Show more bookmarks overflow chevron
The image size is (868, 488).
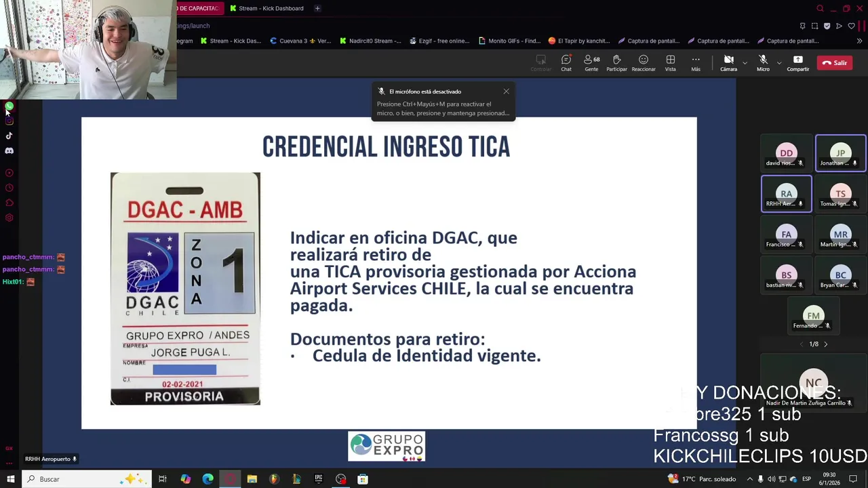click(x=859, y=41)
